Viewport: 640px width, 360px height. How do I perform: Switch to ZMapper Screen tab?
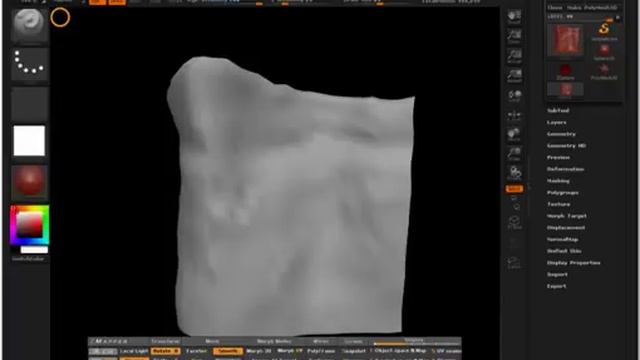[353, 341]
